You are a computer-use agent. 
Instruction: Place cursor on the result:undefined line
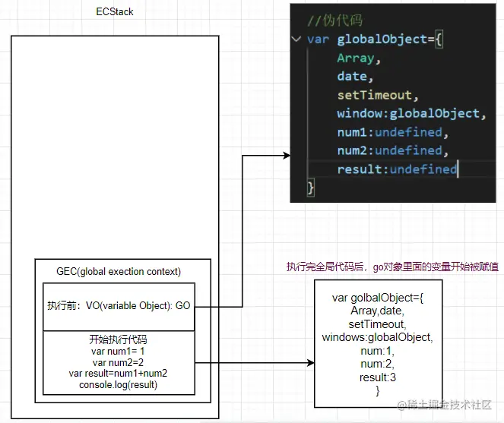tap(397, 169)
